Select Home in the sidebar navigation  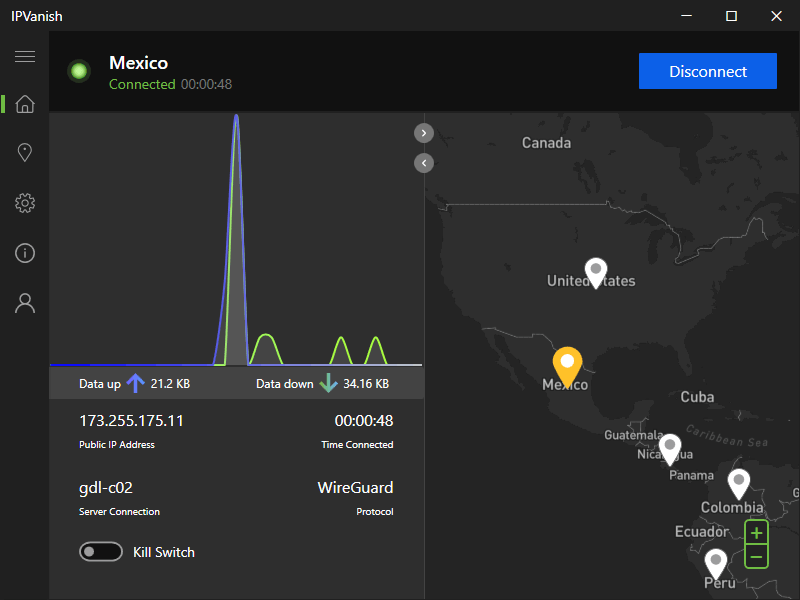[24, 103]
